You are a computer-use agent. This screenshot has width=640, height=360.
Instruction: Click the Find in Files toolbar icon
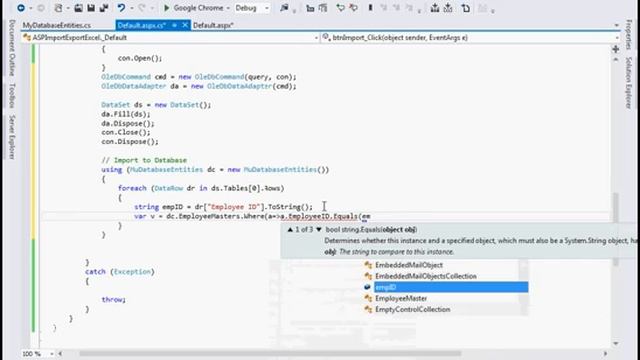click(x=284, y=8)
